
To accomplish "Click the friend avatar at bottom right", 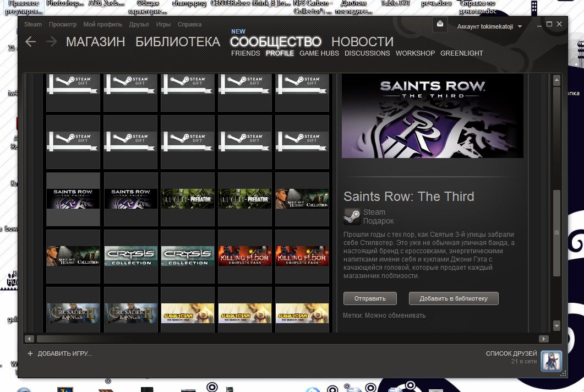I will (551, 361).
